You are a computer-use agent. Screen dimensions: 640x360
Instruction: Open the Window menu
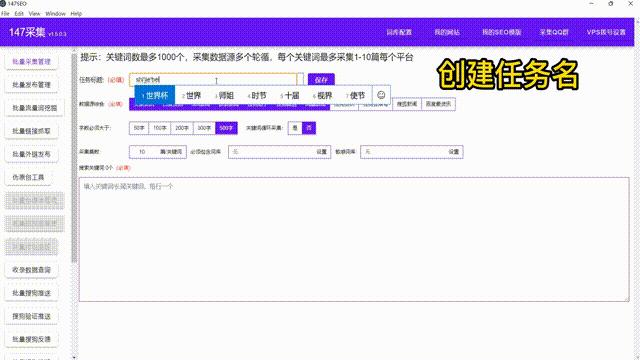point(56,13)
